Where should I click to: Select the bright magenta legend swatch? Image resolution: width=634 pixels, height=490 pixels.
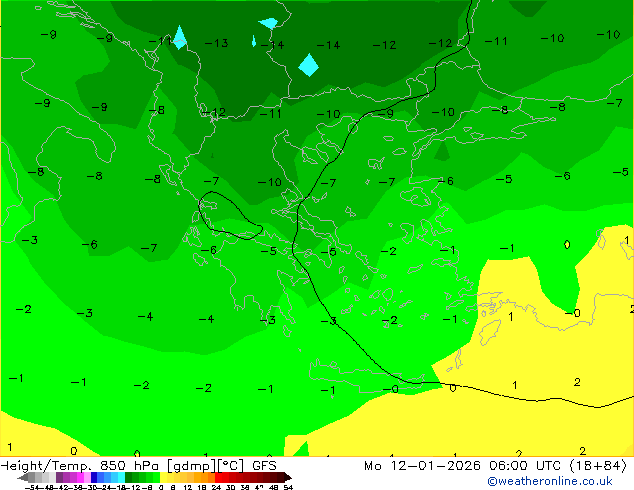[80, 477]
